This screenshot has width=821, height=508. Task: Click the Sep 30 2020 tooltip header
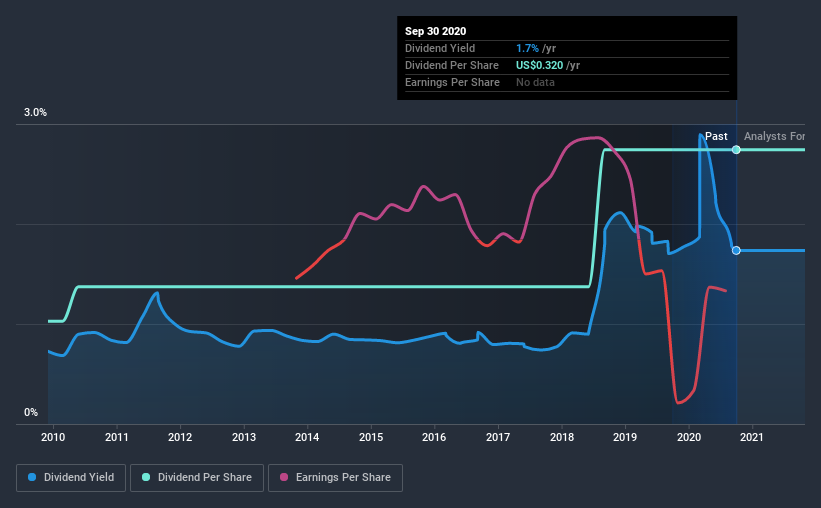coord(435,31)
